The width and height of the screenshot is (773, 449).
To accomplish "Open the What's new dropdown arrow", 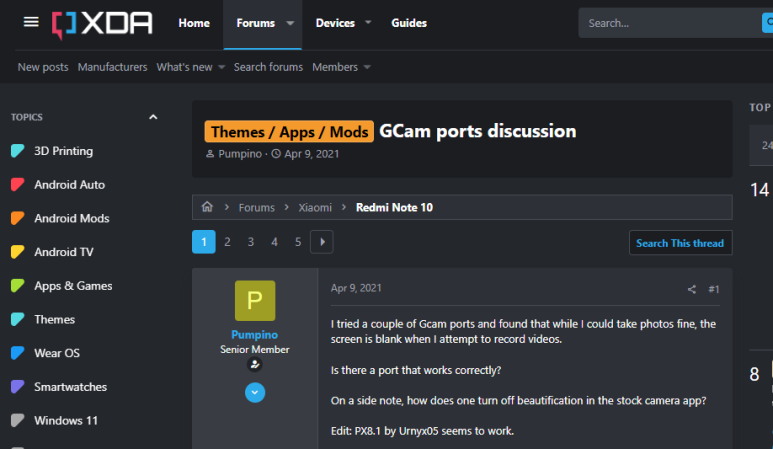I will [x=221, y=67].
